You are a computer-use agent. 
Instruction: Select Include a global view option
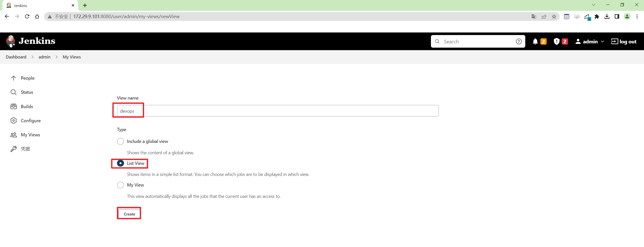point(120,141)
